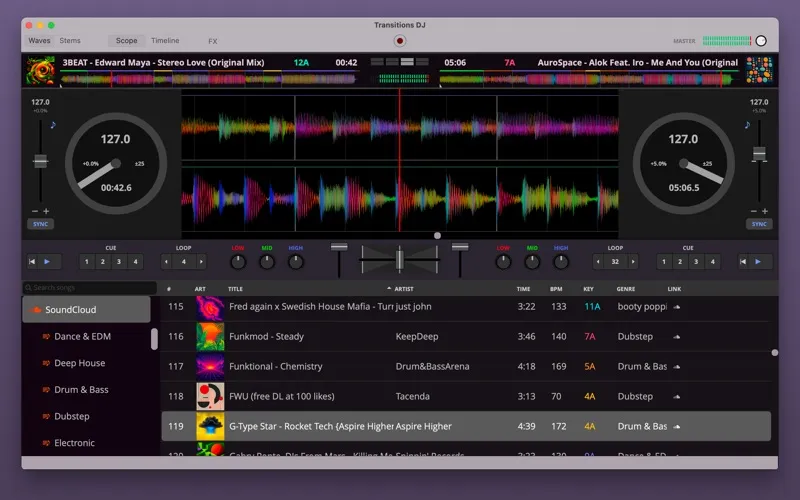This screenshot has width=800, height=500.
Task: Click the right deck volume fader
Action: [x=460, y=247]
